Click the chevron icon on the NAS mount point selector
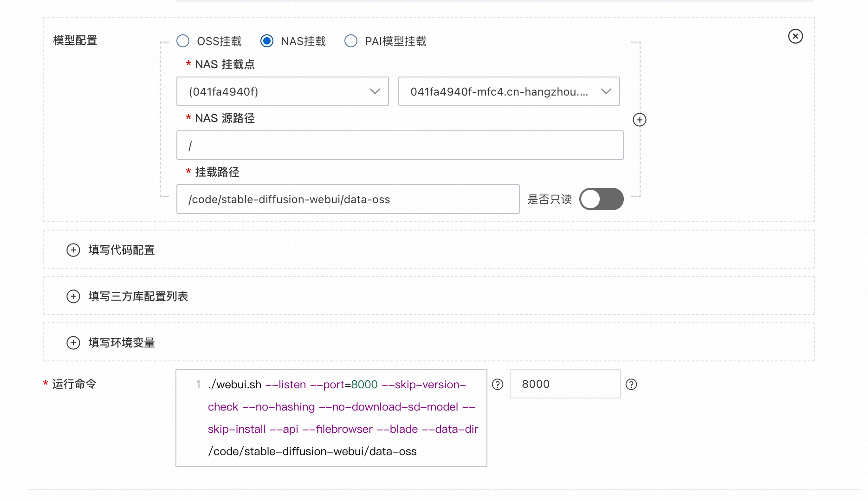Viewport: 868px width, 501px height. [x=375, y=91]
